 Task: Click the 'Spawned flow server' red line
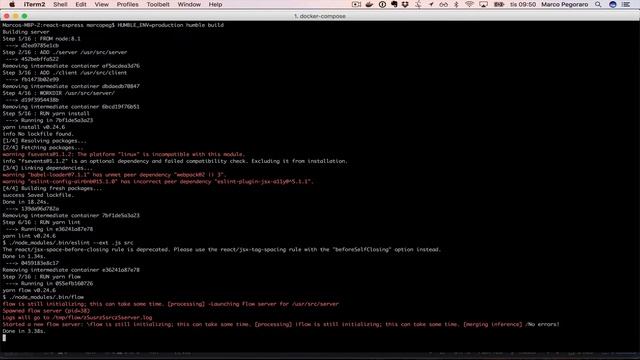pos(46,311)
